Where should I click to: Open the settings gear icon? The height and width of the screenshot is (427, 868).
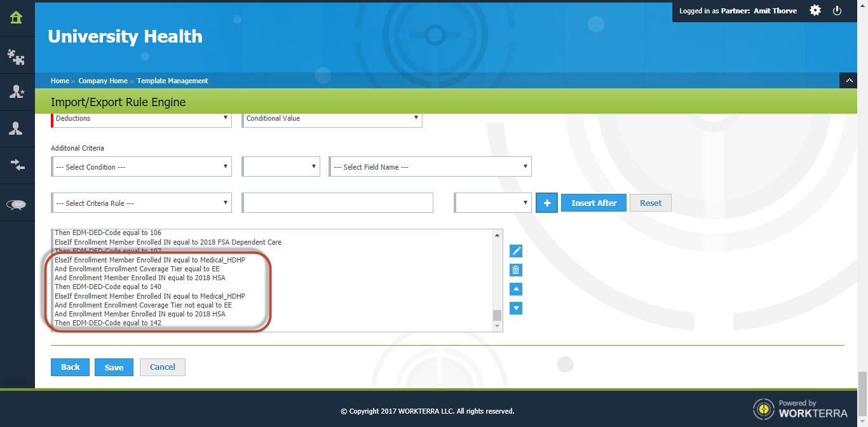click(815, 11)
